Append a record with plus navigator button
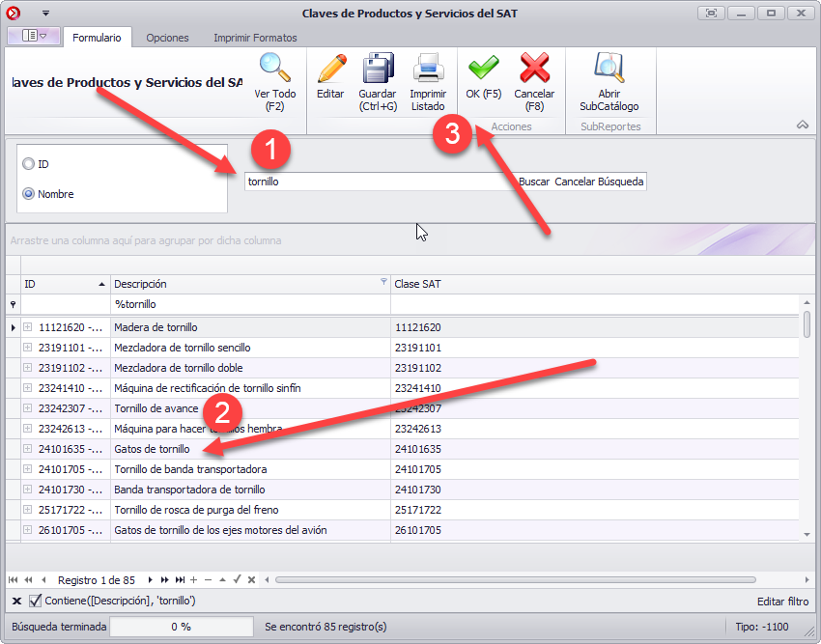Screen dimensions: 821x644 tap(194, 579)
